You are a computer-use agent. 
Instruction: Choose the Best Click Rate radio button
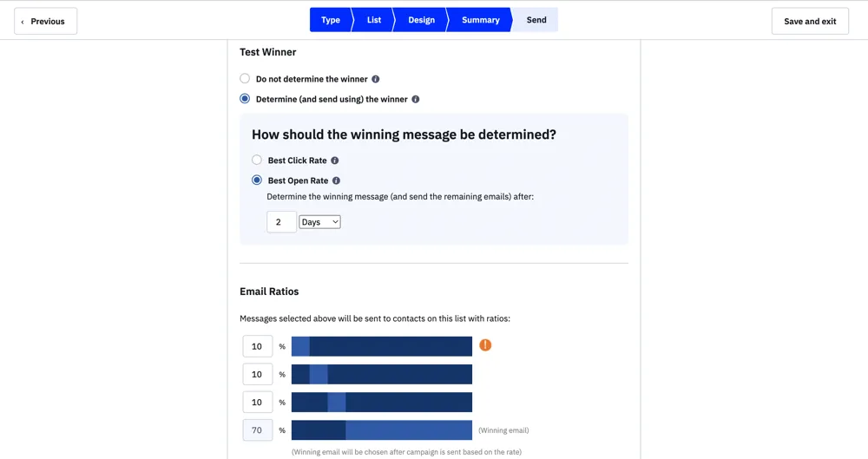(257, 161)
